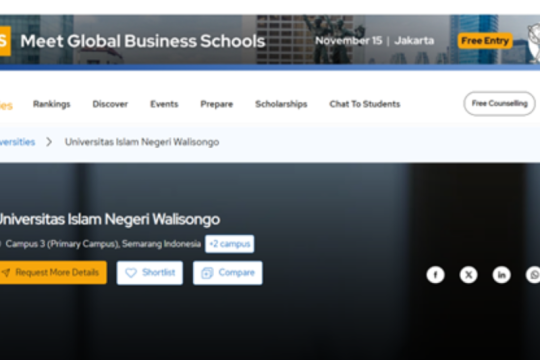
Task: Open the Prepare menu
Action: [217, 104]
